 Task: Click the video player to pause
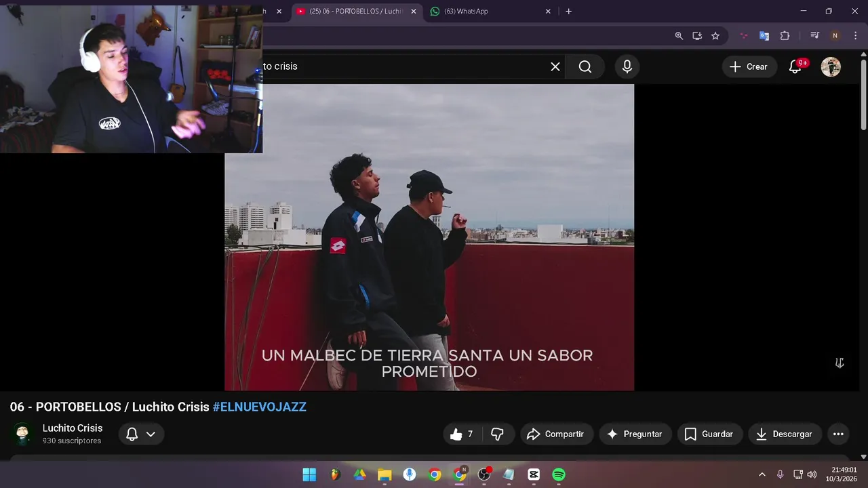429,237
